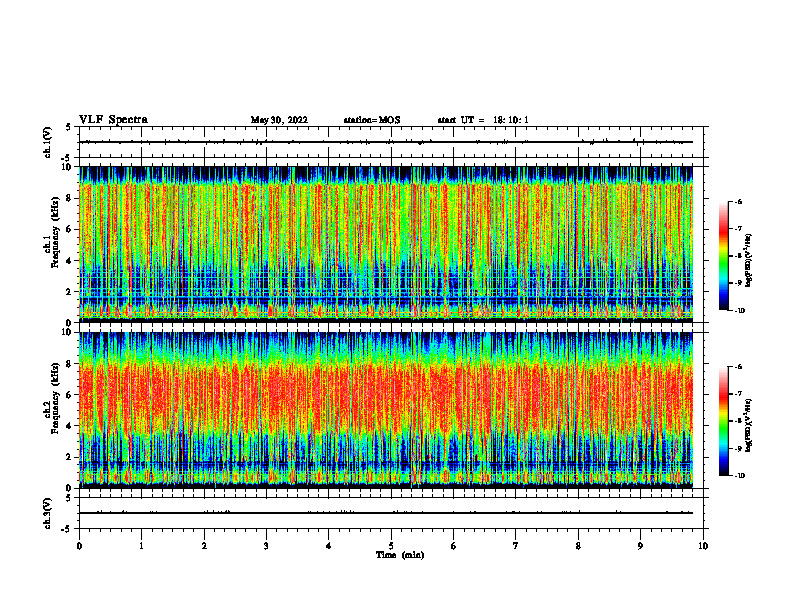
Task: Click the time axis tick label 5
Action: tap(391, 546)
